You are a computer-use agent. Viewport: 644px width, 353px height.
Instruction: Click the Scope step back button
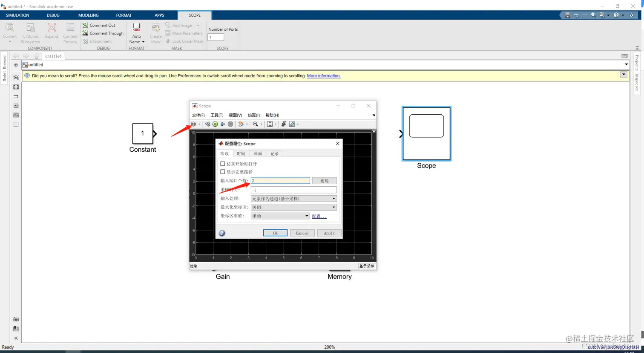(x=207, y=124)
